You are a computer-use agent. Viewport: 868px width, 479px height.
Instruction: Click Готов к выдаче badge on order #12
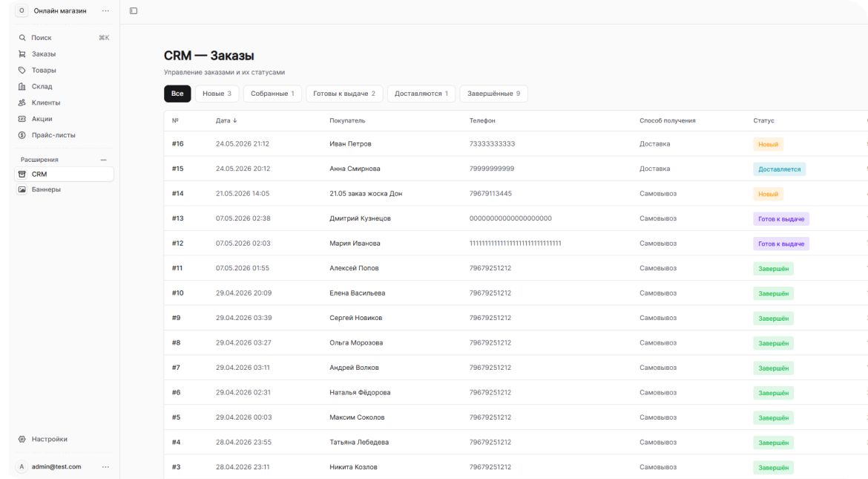coord(781,244)
